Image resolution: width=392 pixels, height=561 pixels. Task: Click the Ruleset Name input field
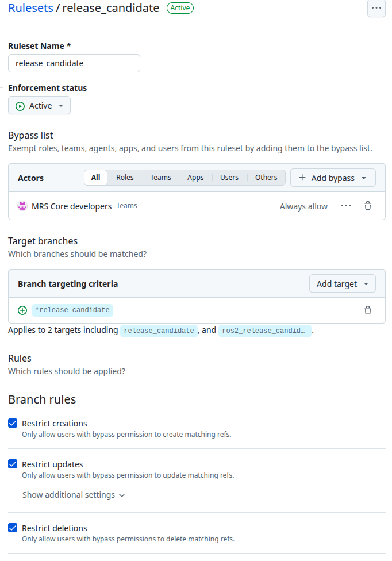74,63
